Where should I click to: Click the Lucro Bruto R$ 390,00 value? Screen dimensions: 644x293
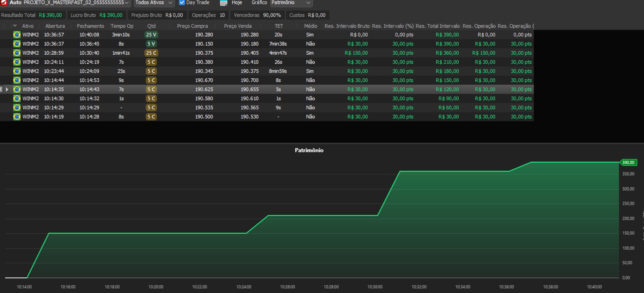[111, 15]
